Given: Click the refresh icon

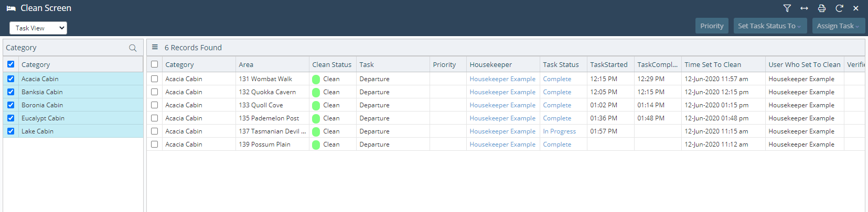Looking at the screenshot, I should (839, 8).
